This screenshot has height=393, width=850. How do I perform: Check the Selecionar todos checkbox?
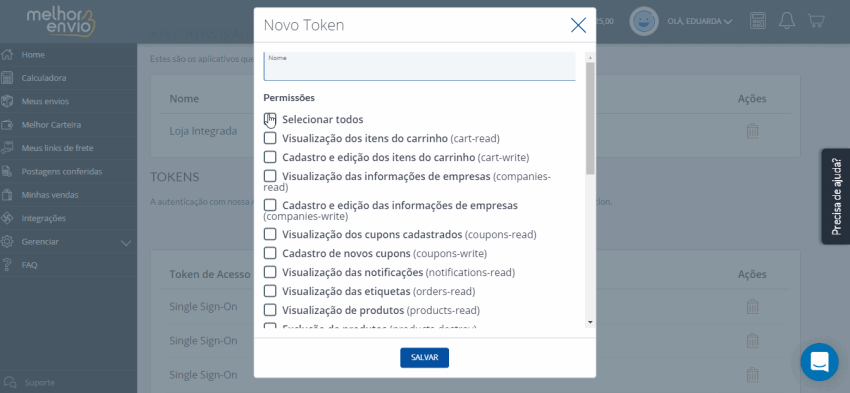[x=270, y=119]
